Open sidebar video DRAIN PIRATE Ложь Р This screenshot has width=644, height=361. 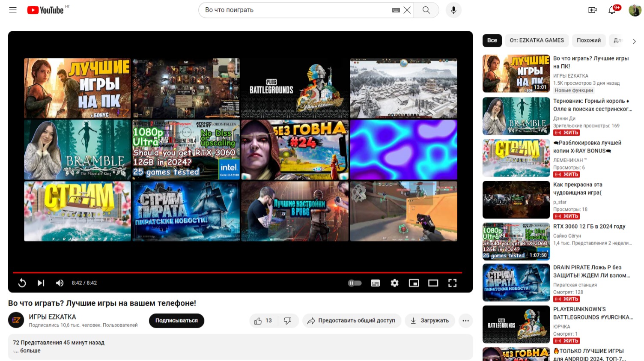[592, 271]
